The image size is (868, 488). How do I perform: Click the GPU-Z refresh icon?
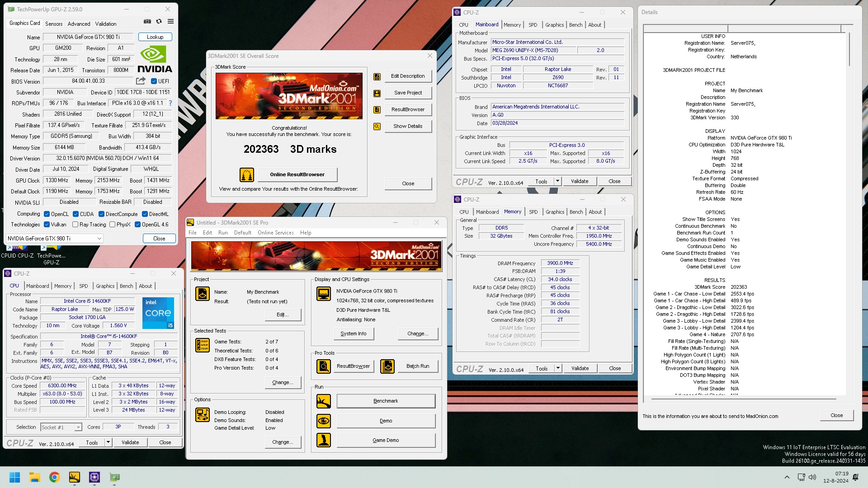[159, 21]
